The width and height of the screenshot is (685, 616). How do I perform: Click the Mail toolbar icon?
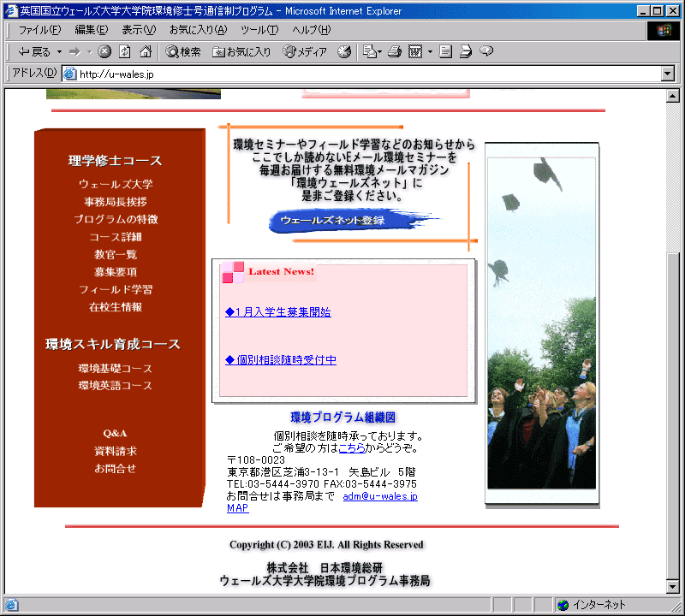click(x=372, y=51)
